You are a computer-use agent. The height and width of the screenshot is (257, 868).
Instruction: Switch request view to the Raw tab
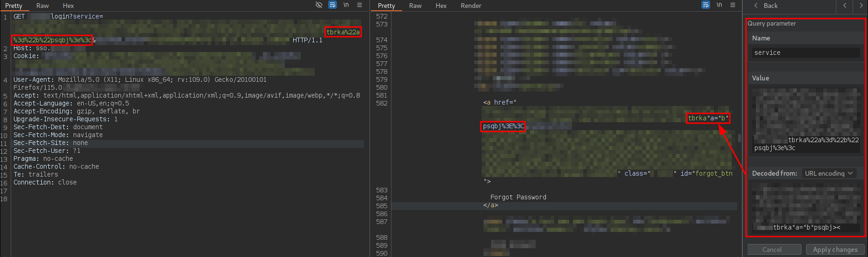tap(42, 6)
